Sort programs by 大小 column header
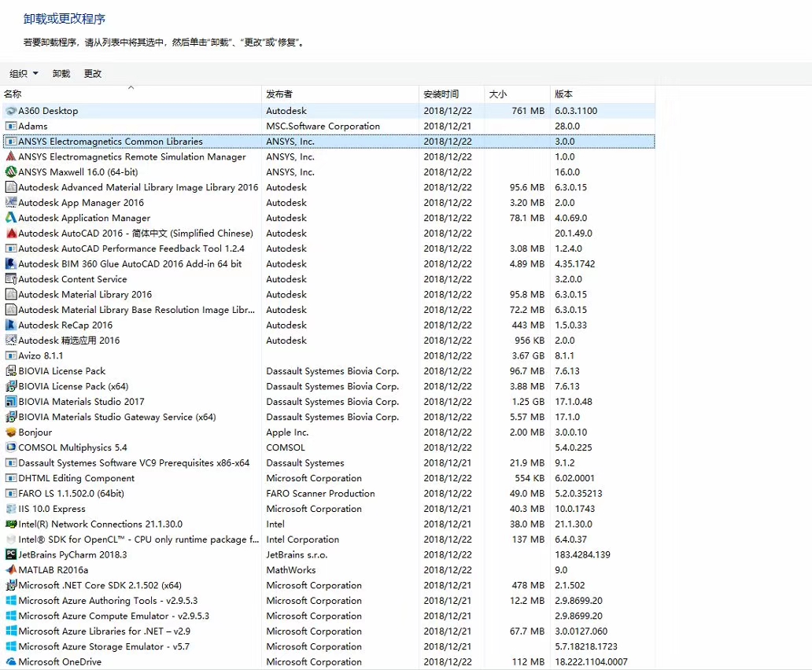 coord(498,94)
